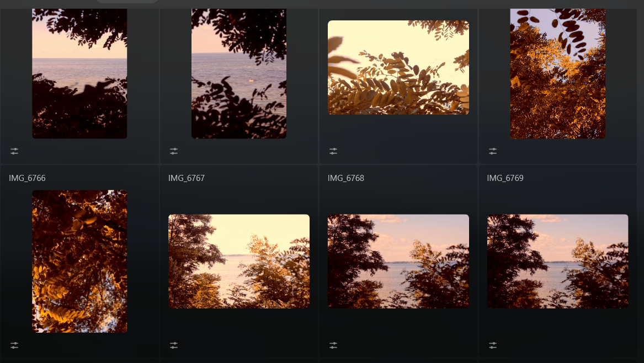This screenshot has width=644, height=363.
Task: Select portrait thumbnail of orange tree with purple sky
Action: point(558,73)
